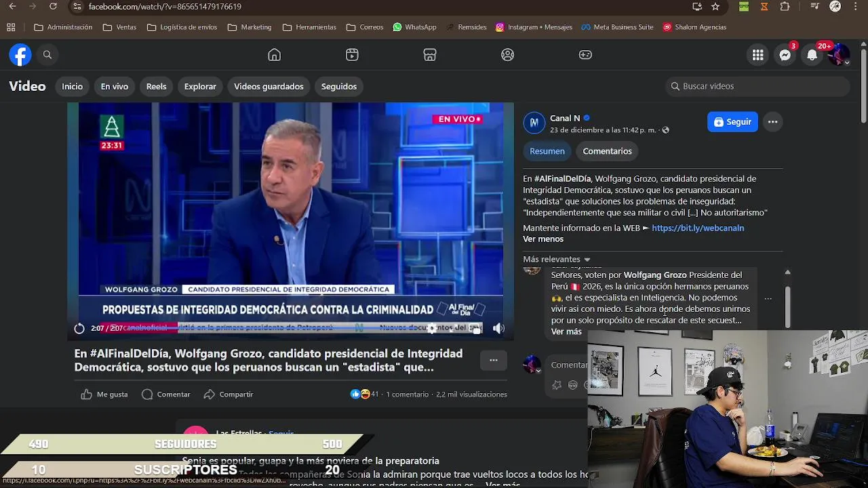The width and height of the screenshot is (868, 488).
Task: Share the video with Compartir
Action: coord(229,394)
